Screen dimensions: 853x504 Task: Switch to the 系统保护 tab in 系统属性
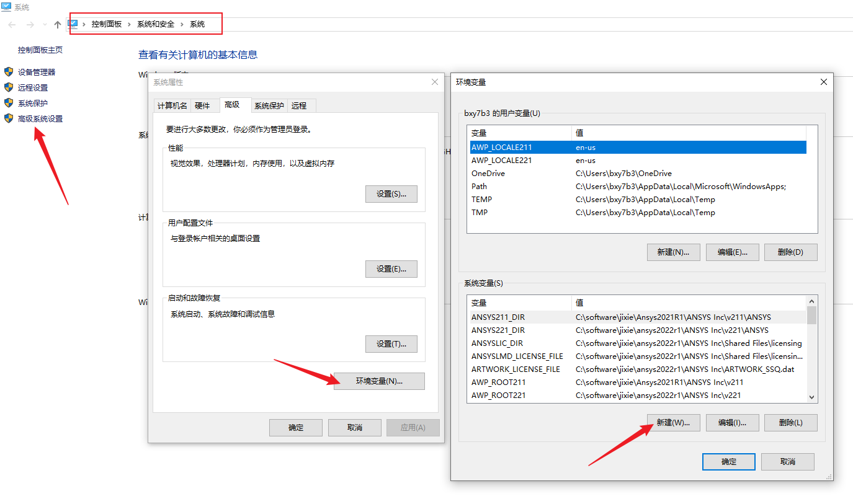[x=269, y=106]
